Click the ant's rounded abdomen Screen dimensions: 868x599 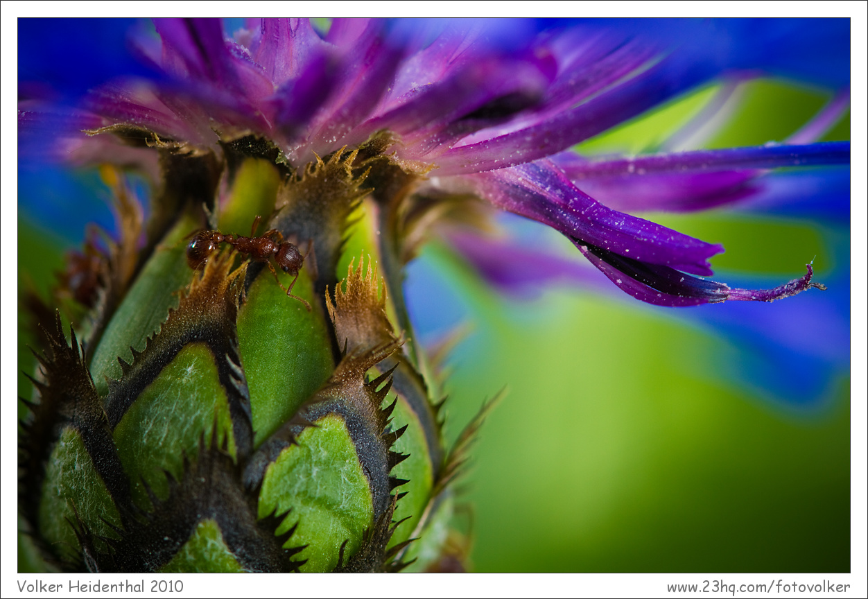[x=201, y=247]
